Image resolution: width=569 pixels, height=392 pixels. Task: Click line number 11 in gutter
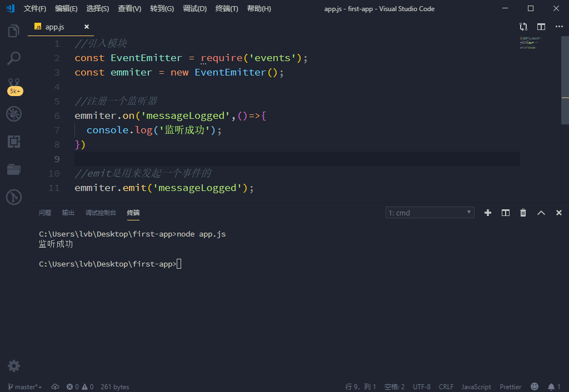point(54,188)
